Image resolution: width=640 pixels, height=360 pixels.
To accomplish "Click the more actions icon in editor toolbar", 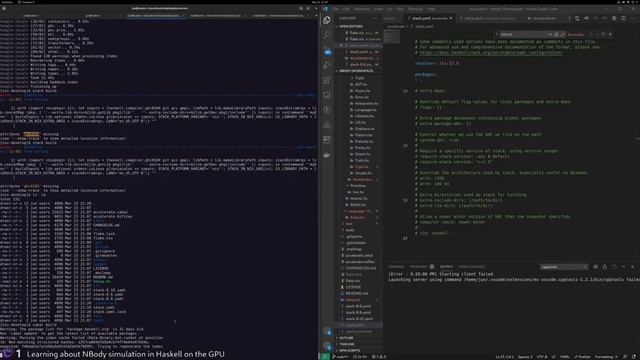I will pyautogui.click(x=633, y=18).
